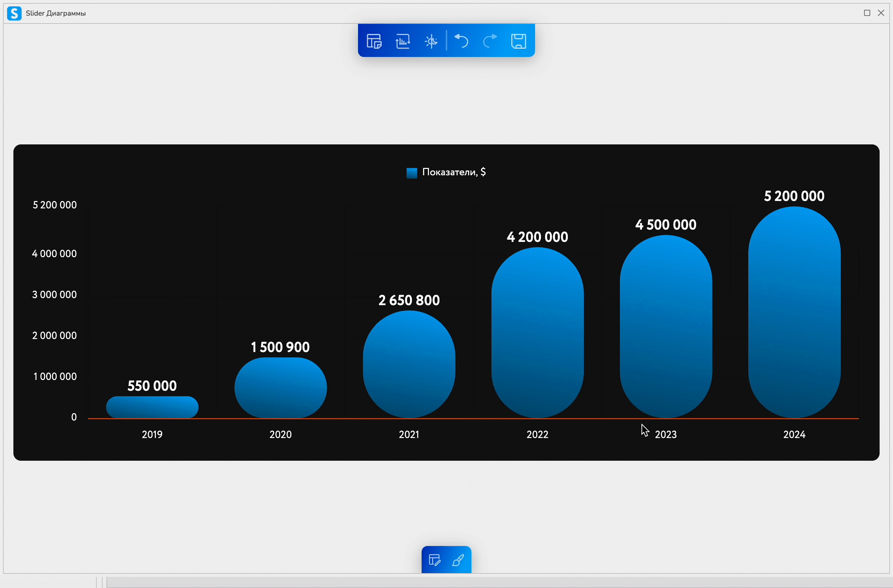Click the 1 500 900 value label
This screenshot has height=588, width=893.
[x=280, y=347]
